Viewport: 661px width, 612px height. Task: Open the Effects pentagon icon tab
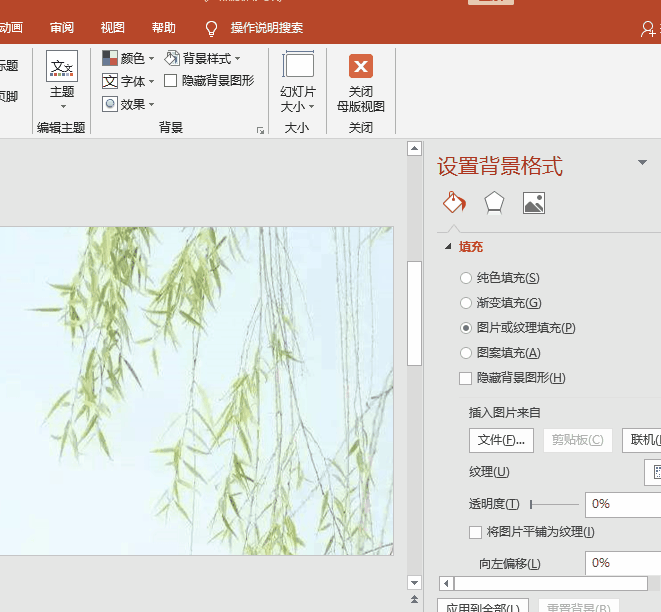[x=494, y=203]
